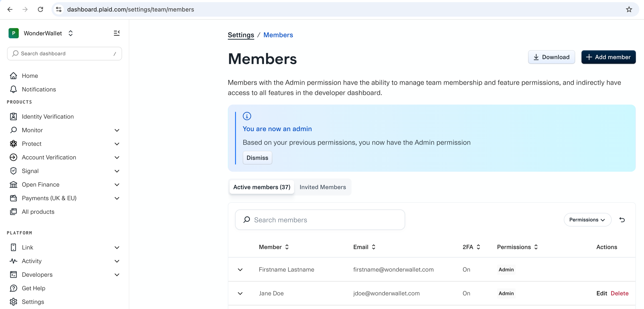
Task: Delete Jane Doe member
Action: 620,293
